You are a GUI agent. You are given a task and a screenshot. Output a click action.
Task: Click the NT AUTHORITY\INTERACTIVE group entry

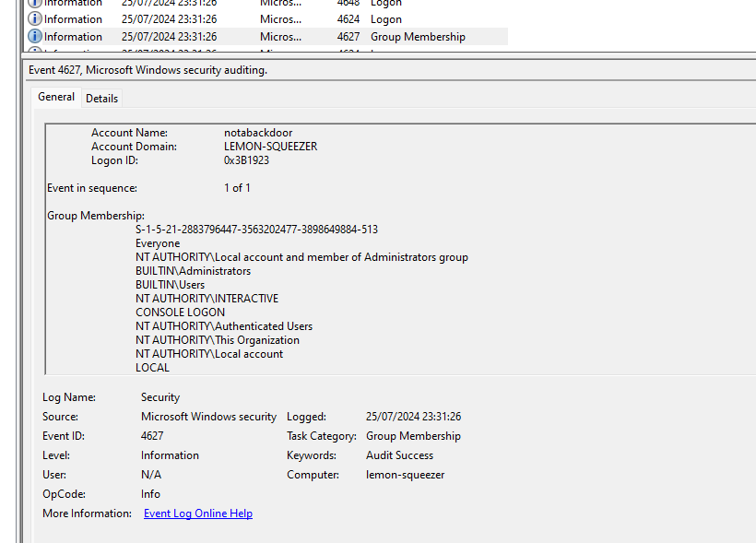207,299
